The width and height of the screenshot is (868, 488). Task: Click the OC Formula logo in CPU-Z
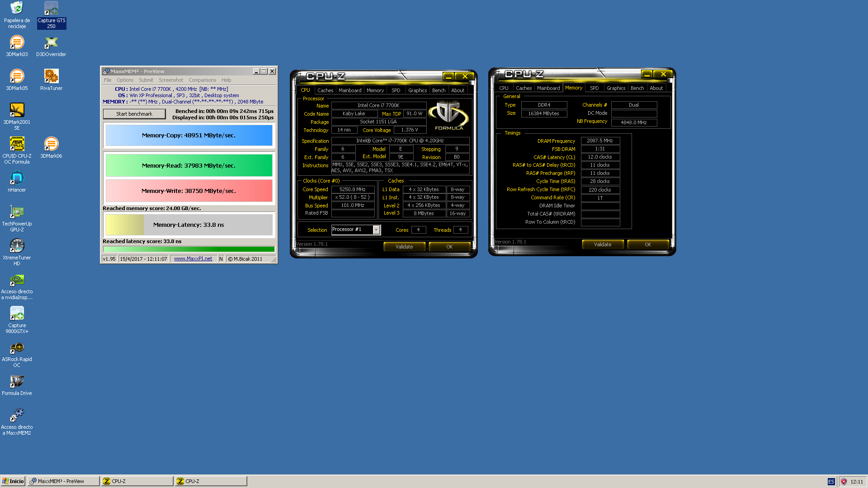[x=448, y=116]
